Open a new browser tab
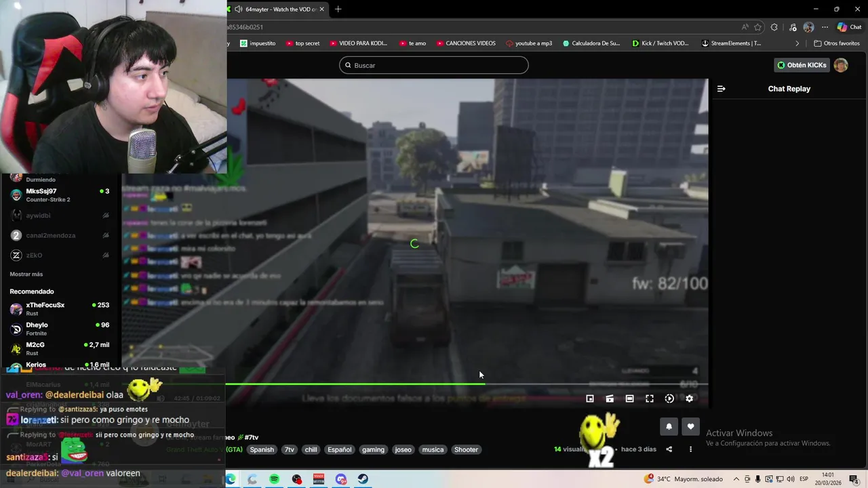 click(x=338, y=9)
